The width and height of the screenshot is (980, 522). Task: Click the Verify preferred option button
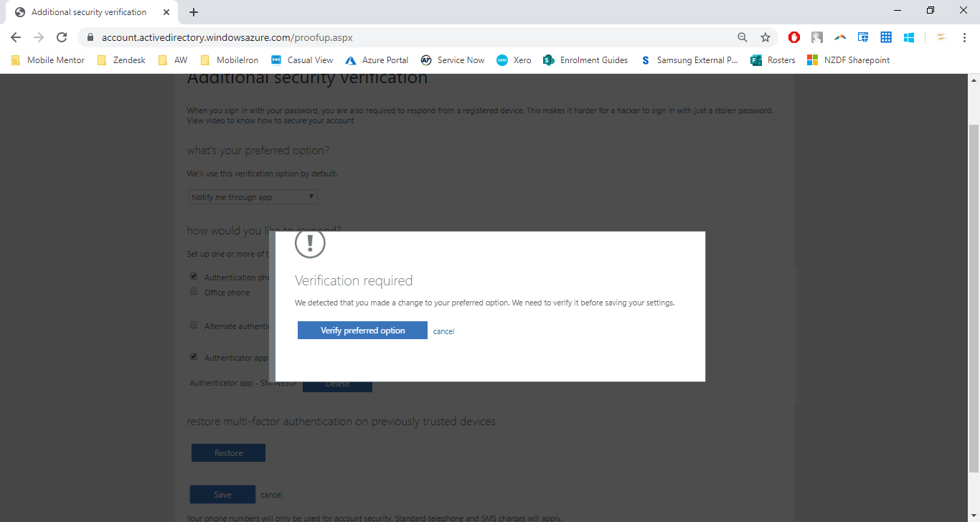coord(362,331)
